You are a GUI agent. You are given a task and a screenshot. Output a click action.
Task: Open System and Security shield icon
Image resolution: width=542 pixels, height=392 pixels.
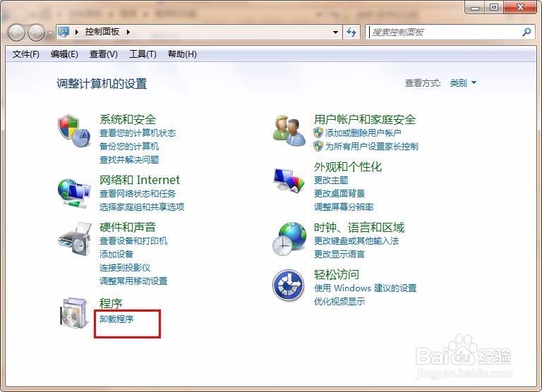pos(74,132)
